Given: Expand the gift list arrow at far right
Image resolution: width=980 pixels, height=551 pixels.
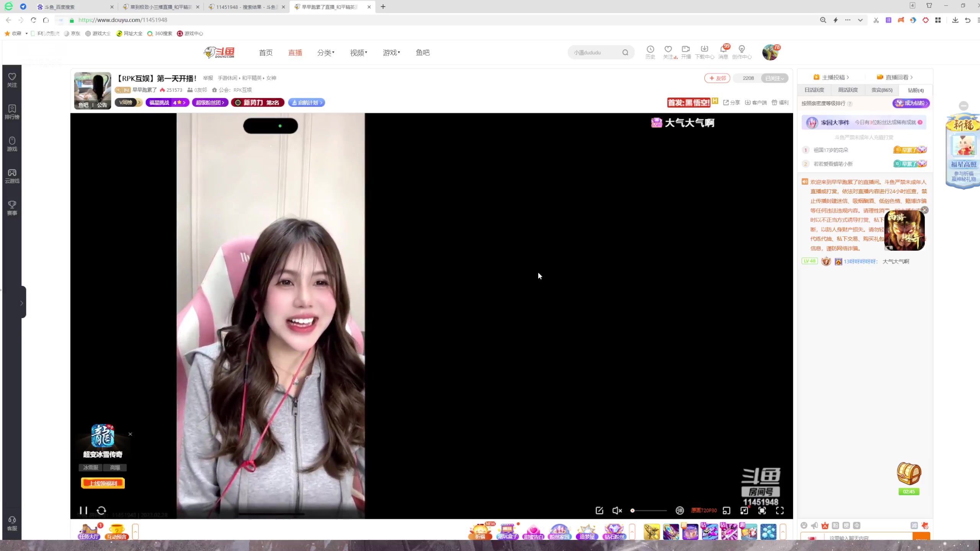Looking at the screenshot, I should (783, 532).
